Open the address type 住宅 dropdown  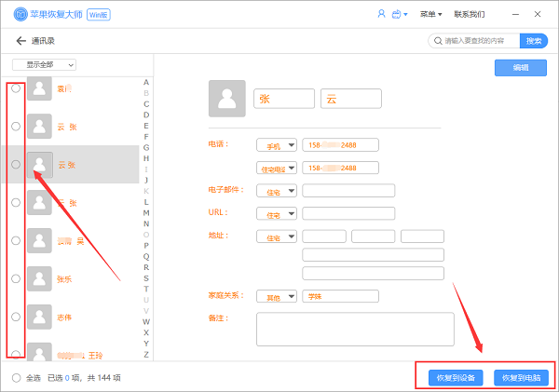[277, 237]
